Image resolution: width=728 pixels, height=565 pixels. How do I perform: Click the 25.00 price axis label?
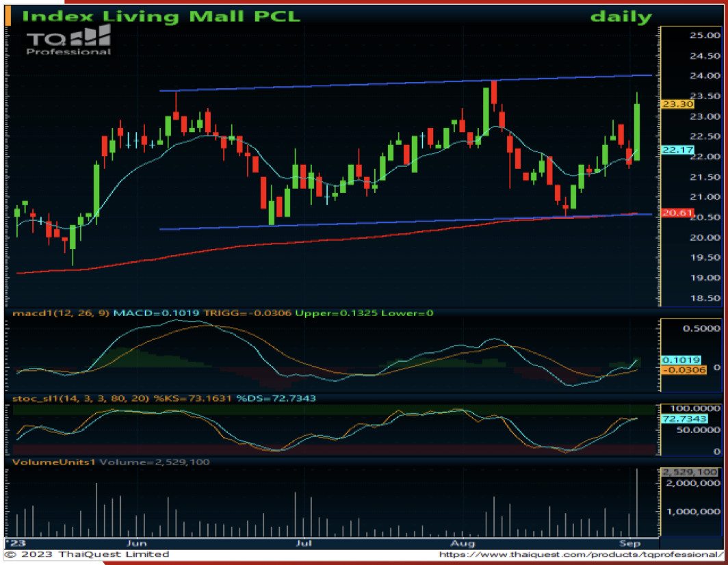[x=705, y=36]
